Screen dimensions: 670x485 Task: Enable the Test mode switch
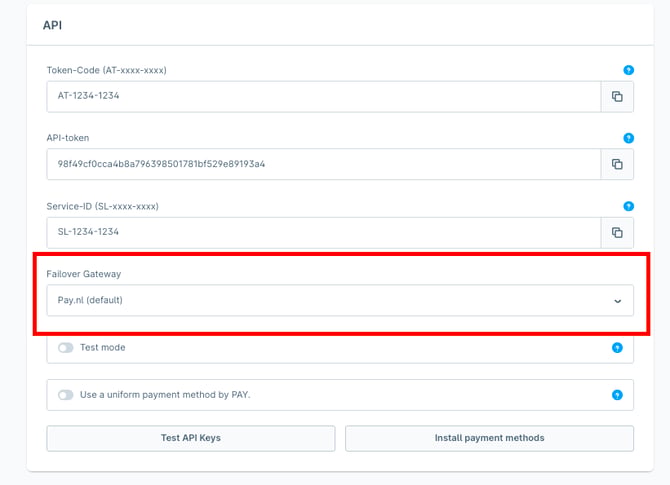coord(66,348)
